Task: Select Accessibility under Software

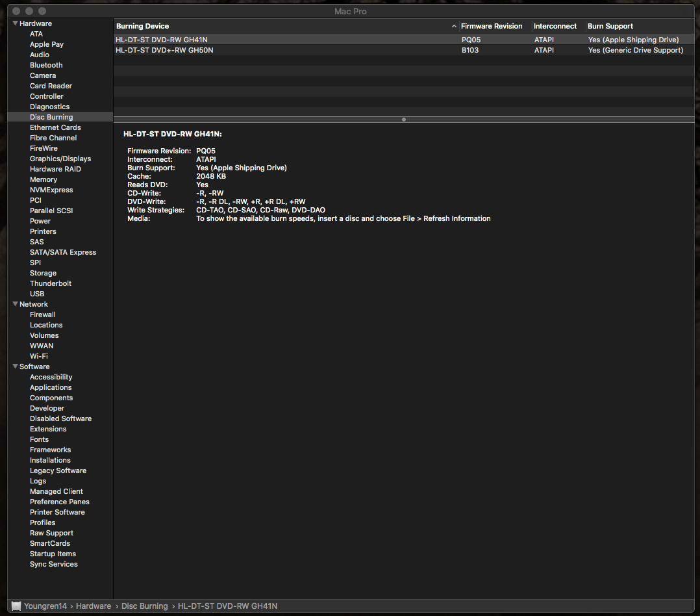Action: click(x=51, y=377)
